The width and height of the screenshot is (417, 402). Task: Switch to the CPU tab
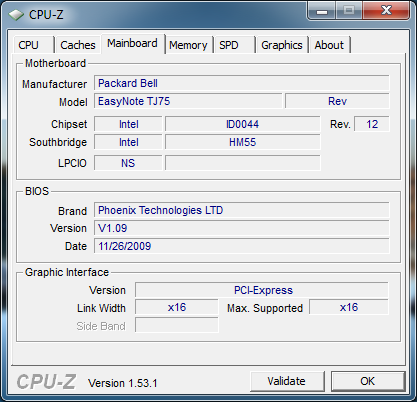[33, 45]
